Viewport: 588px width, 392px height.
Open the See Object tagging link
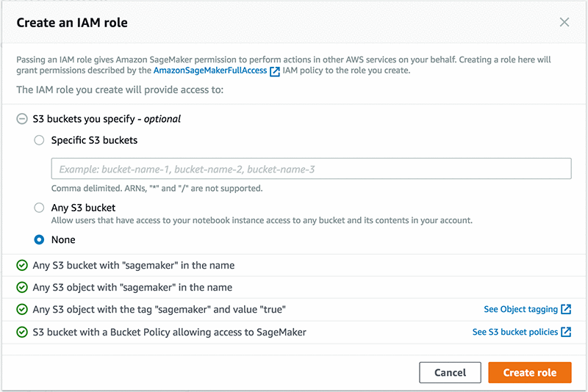[520, 310]
